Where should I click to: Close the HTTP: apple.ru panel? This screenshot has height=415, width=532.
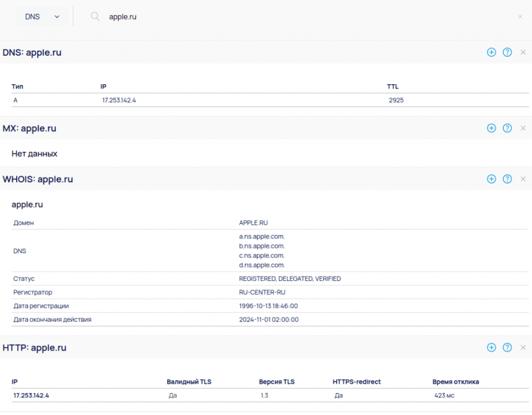point(523,347)
